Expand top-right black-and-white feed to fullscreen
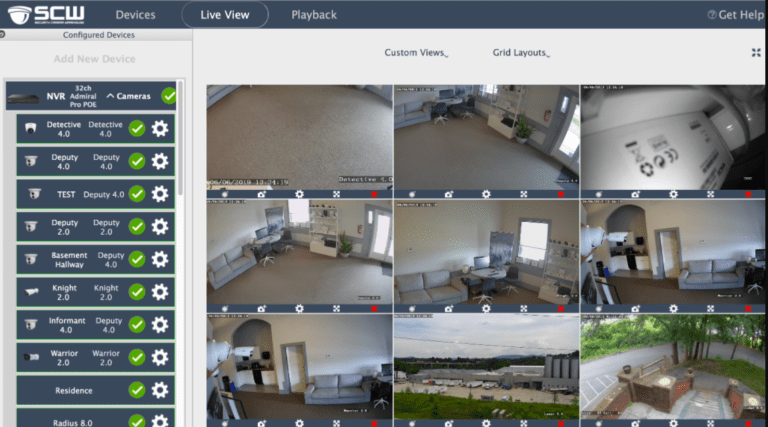This screenshot has height=427, width=768. click(x=708, y=194)
